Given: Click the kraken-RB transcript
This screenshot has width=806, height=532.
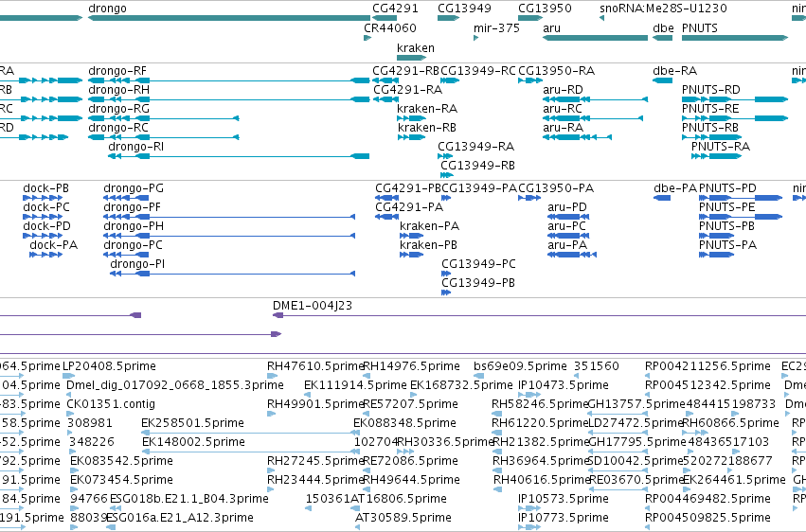Looking at the screenshot, I should tap(411, 137).
